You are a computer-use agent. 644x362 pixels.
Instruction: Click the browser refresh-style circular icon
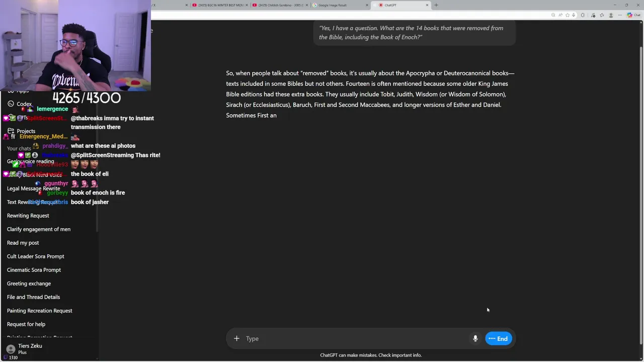(x=583, y=15)
